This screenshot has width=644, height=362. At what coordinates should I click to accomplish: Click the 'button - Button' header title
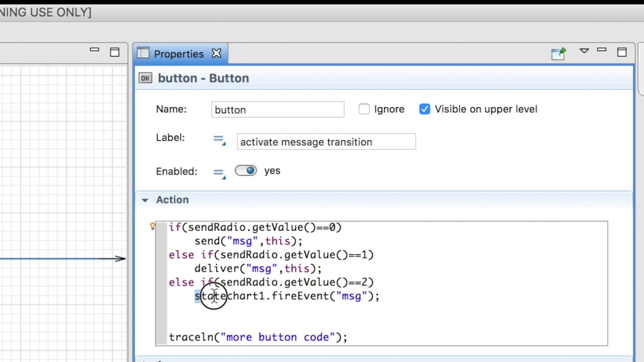click(203, 78)
